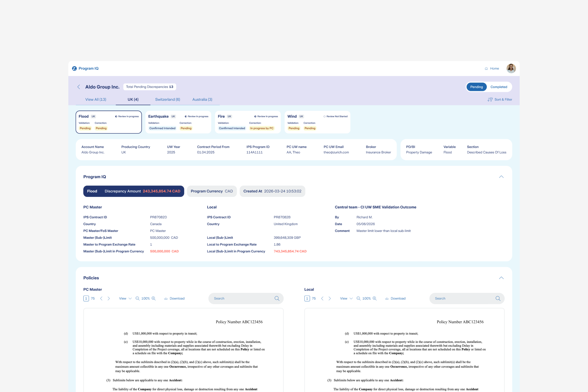The height and width of the screenshot is (392, 588).
Task: Go to next page in Local viewer
Action: click(330, 298)
